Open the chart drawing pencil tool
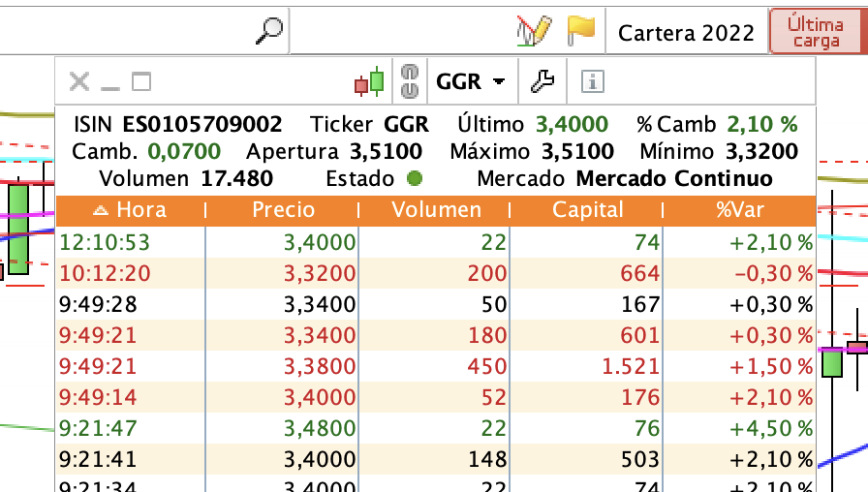Screen dimensions: 868x492 [534, 30]
